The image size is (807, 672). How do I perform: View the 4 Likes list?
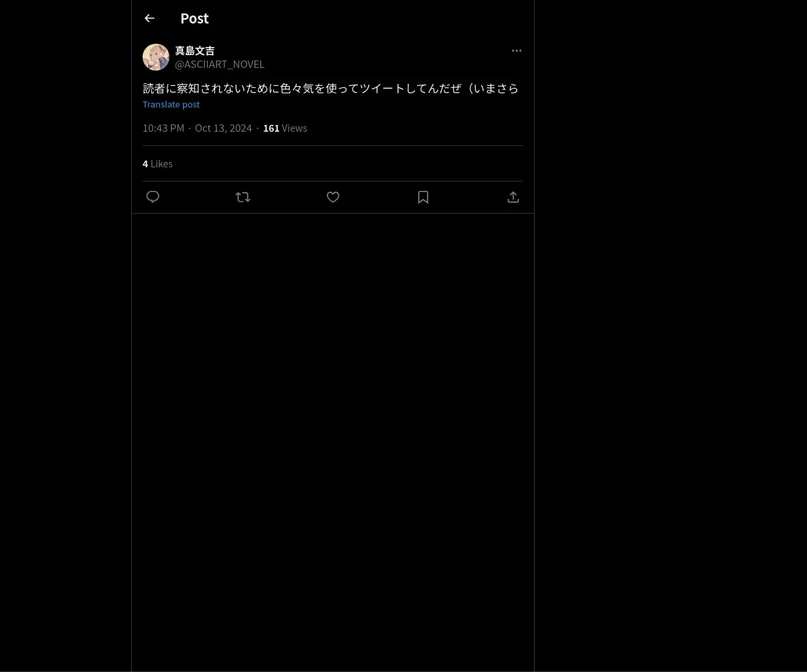(157, 163)
